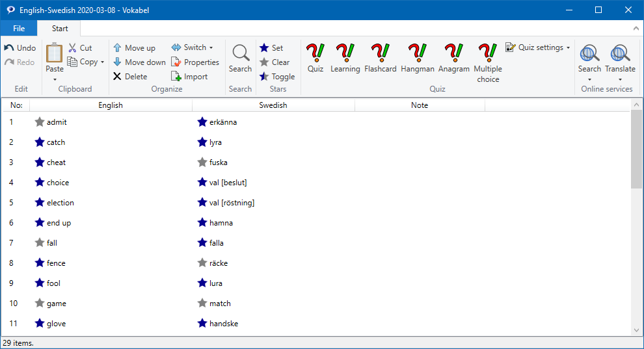Toggle stars with the Toggle button
The height and width of the screenshot is (349, 644).
point(277,76)
